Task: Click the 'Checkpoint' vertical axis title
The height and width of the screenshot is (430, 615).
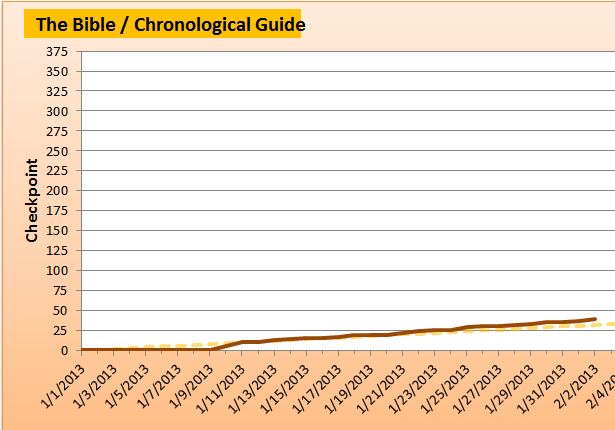Action: [31, 200]
